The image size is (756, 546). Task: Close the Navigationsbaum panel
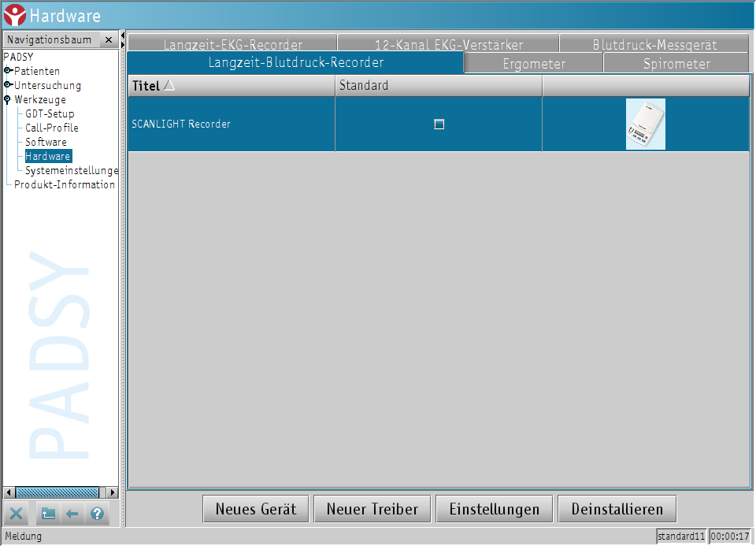(109, 40)
